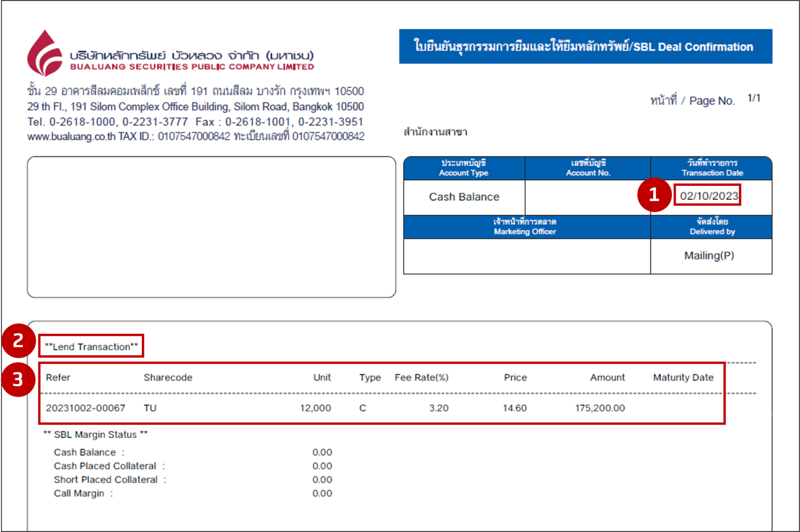Click the Marketing Officer header cell
The image size is (800, 532).
(x=526, y=227)
